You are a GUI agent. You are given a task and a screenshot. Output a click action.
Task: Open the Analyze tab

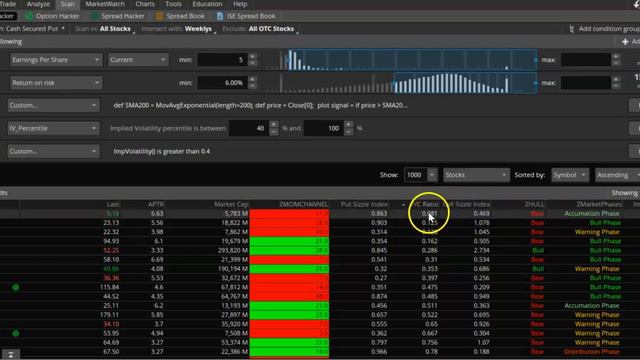pyautogui.click(x=38, y=4)
